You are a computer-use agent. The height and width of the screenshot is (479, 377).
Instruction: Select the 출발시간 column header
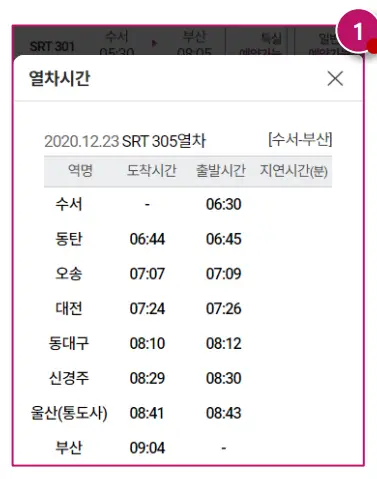click(x=221, y=171)
